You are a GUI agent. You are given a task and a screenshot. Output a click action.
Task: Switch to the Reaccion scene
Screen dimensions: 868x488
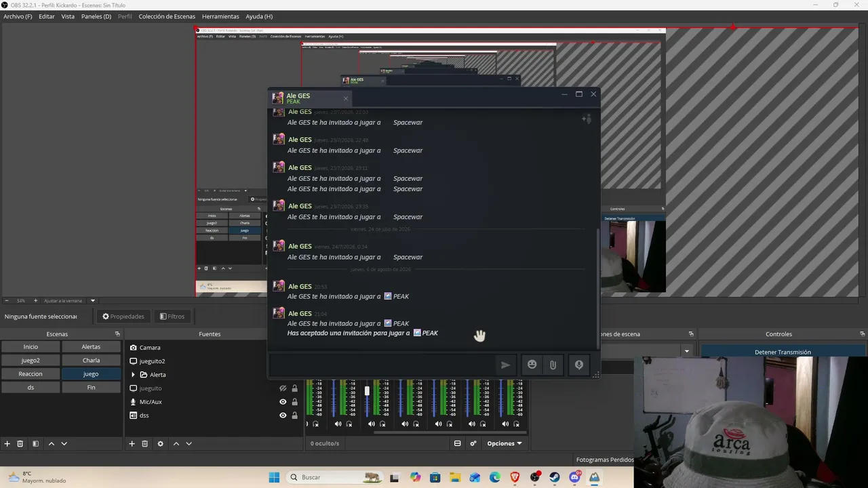point(31,374)
